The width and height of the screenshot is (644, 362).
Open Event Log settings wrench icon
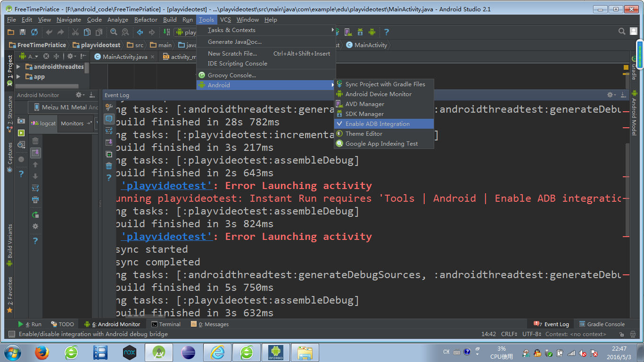pyautogui.click(x=109, y=107)
